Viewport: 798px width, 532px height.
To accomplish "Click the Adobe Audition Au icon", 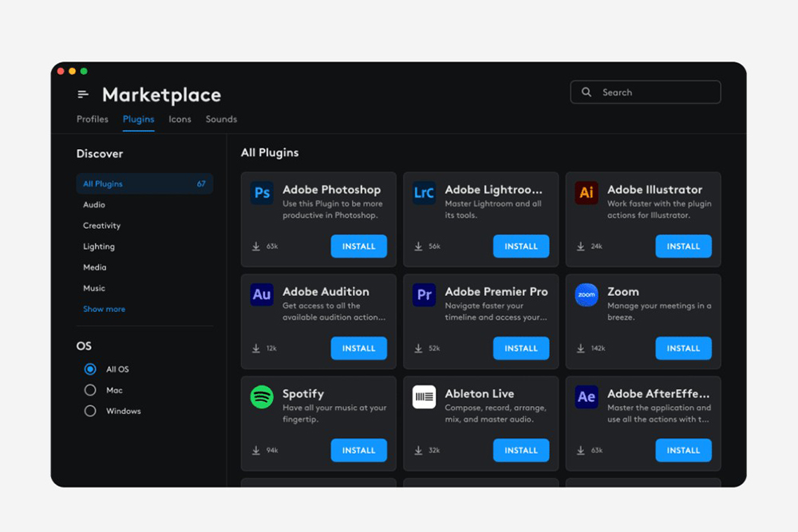I will tap(262, 294).
